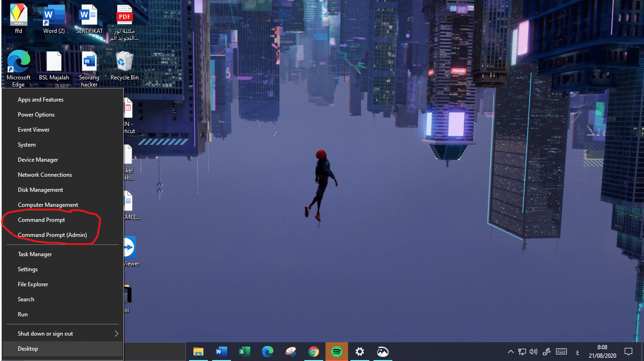
Task: Select the ffd desktop icon
Action: pos(19,19)
